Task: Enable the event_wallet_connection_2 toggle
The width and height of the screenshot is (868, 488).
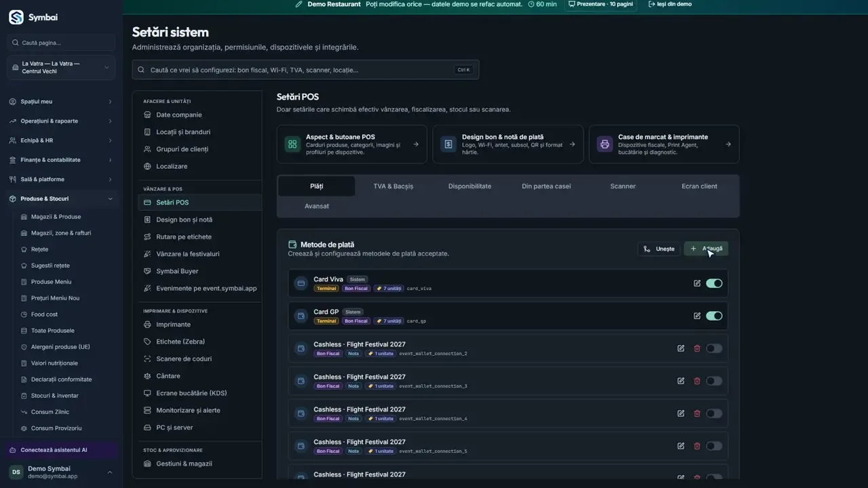Action: tap(714, 348)
